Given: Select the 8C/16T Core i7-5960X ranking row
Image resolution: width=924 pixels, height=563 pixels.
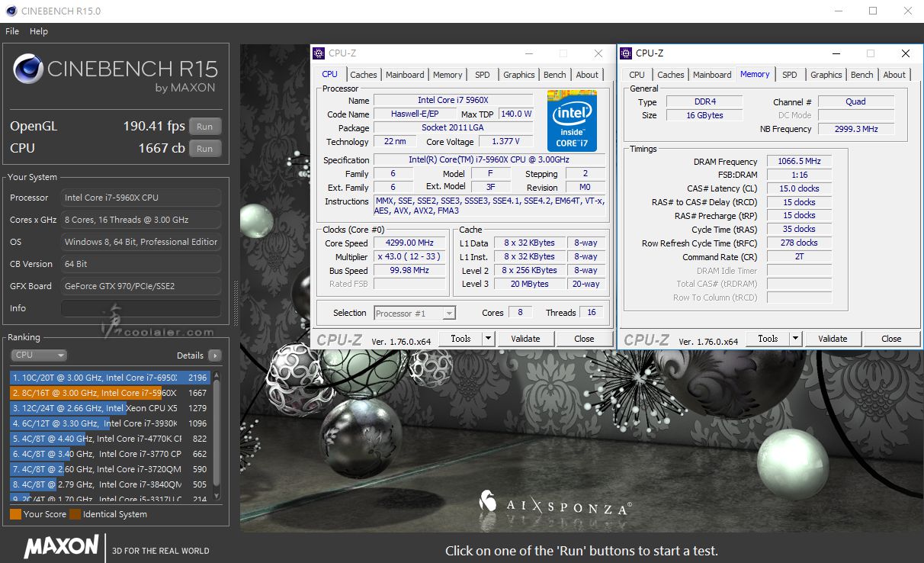Looking at the screenshot, I should tap(110, 393).
